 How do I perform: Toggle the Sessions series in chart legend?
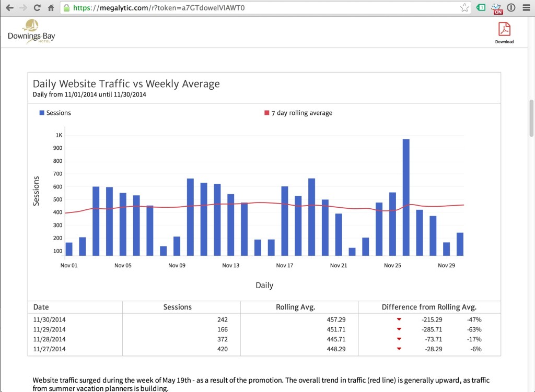[55, 113]
